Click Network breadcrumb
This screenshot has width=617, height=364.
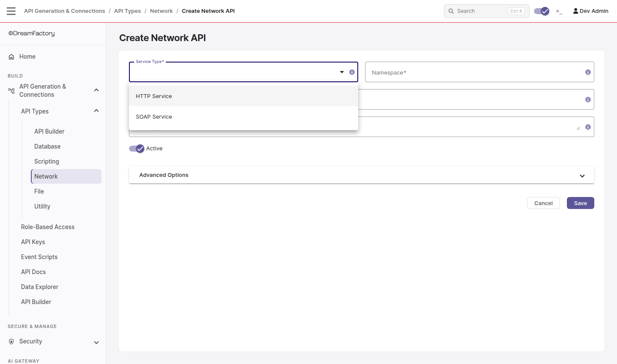161,11
